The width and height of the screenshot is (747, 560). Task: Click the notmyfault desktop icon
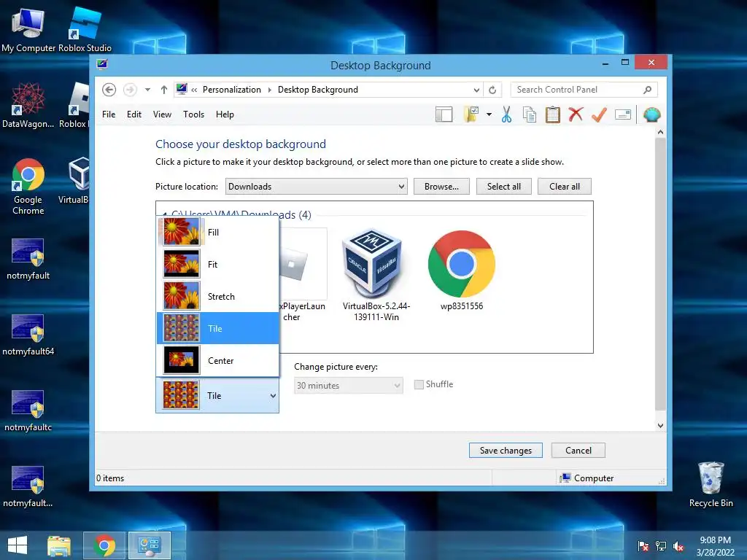point(28,259)
